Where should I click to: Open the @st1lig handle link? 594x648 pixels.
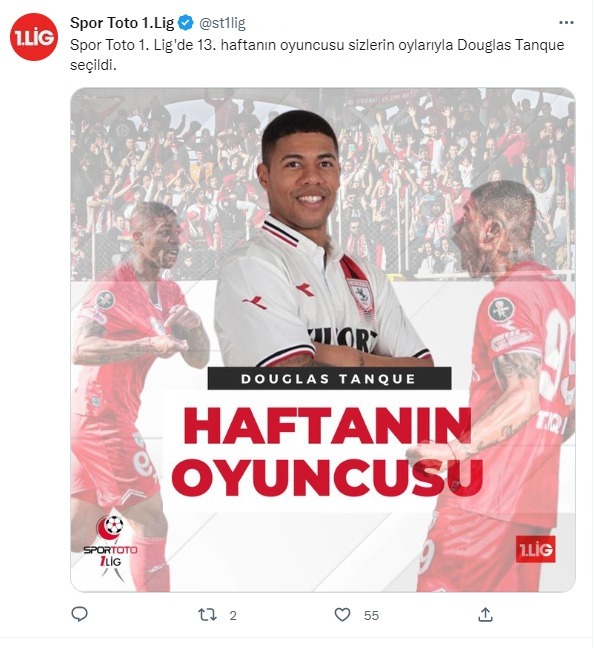pos(222,23)
